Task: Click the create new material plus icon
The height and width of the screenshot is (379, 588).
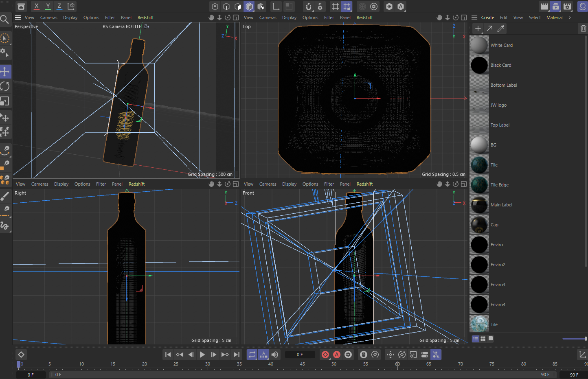Action: pos(478,28)
